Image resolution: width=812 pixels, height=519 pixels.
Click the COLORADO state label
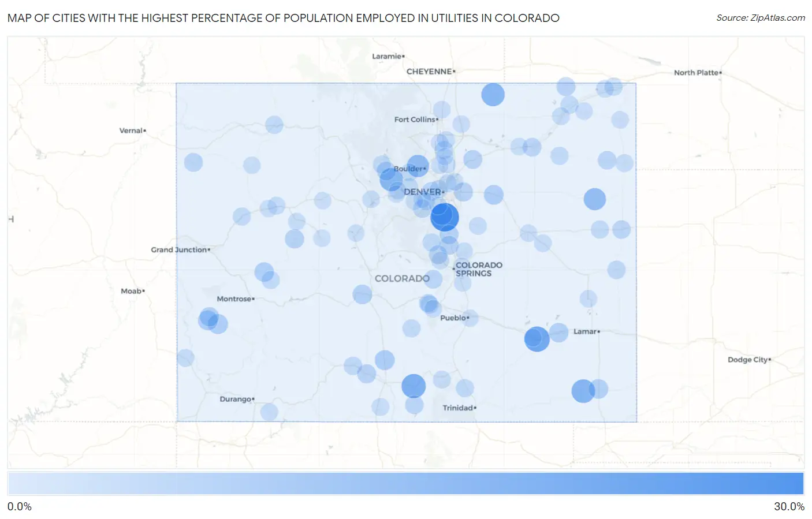[x=402, y=278]
